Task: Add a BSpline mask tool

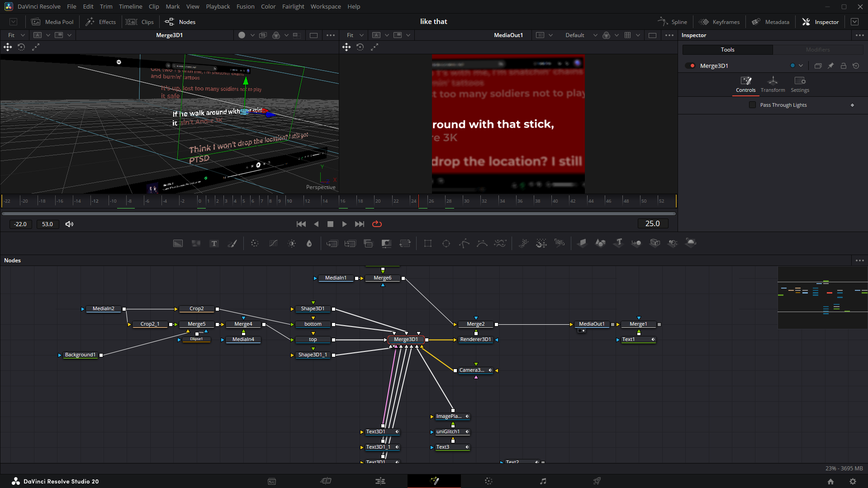Action: point(482,243)
